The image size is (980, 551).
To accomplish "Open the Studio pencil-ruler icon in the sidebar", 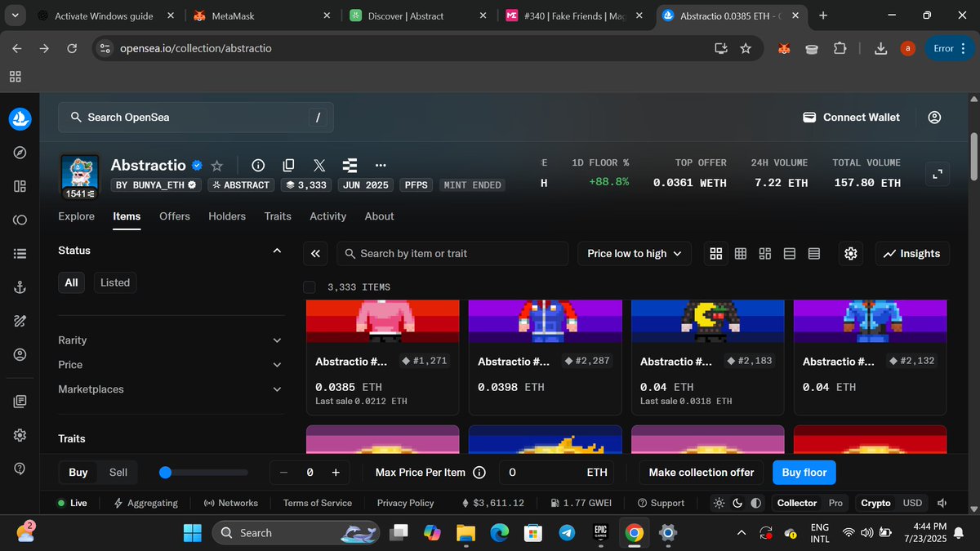I will click(x=20, y=321).
